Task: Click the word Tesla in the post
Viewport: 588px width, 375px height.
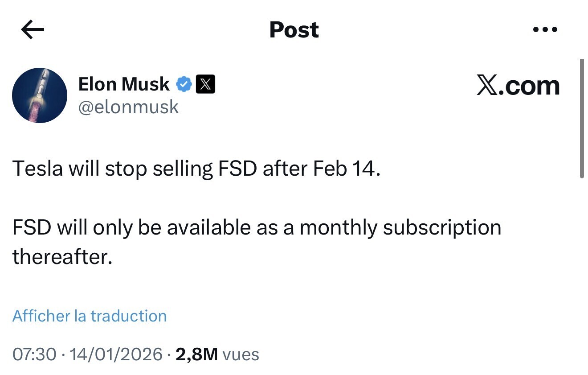Action: pos(37,169)
